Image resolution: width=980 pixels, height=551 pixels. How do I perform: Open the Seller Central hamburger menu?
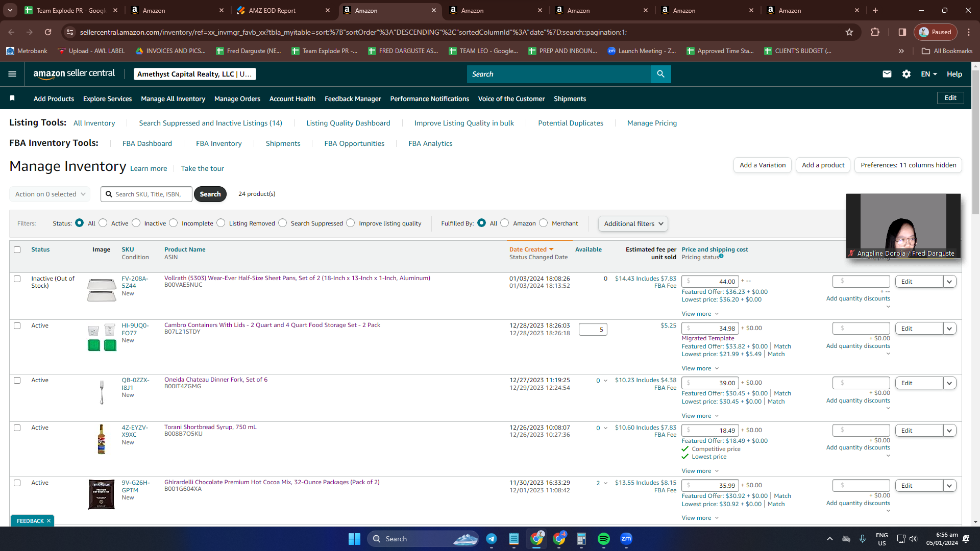point(12,74)
